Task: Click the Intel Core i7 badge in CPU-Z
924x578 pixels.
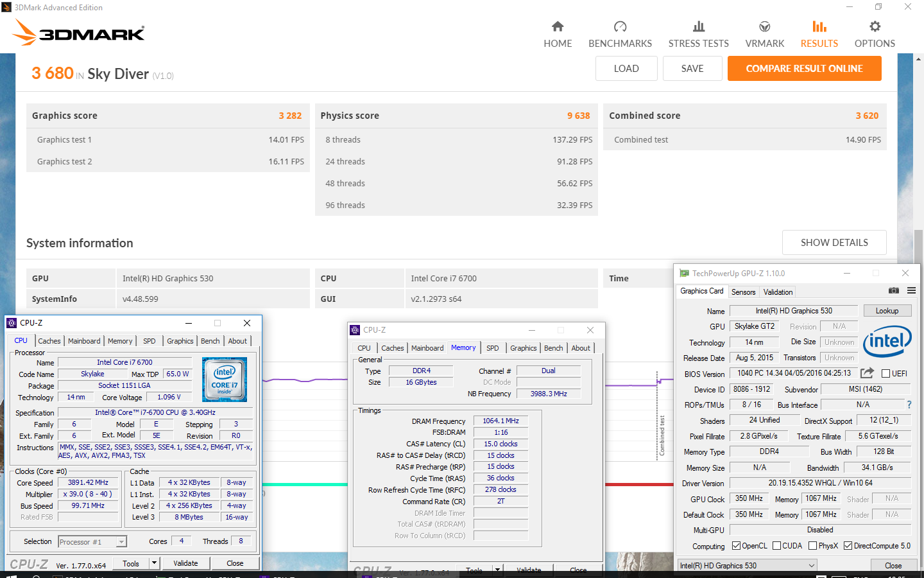Action: pos(225,380)
